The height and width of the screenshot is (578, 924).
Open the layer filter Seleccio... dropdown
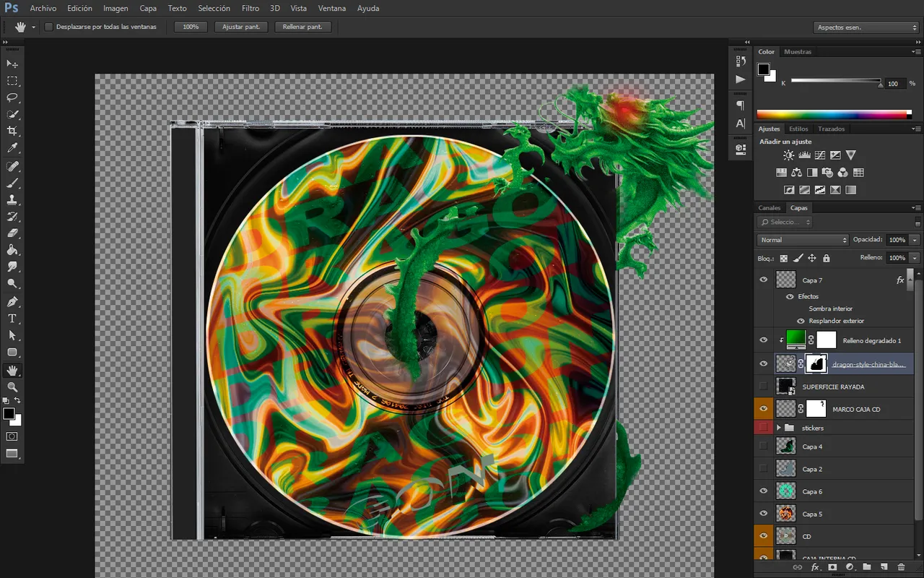click(785, 223)
